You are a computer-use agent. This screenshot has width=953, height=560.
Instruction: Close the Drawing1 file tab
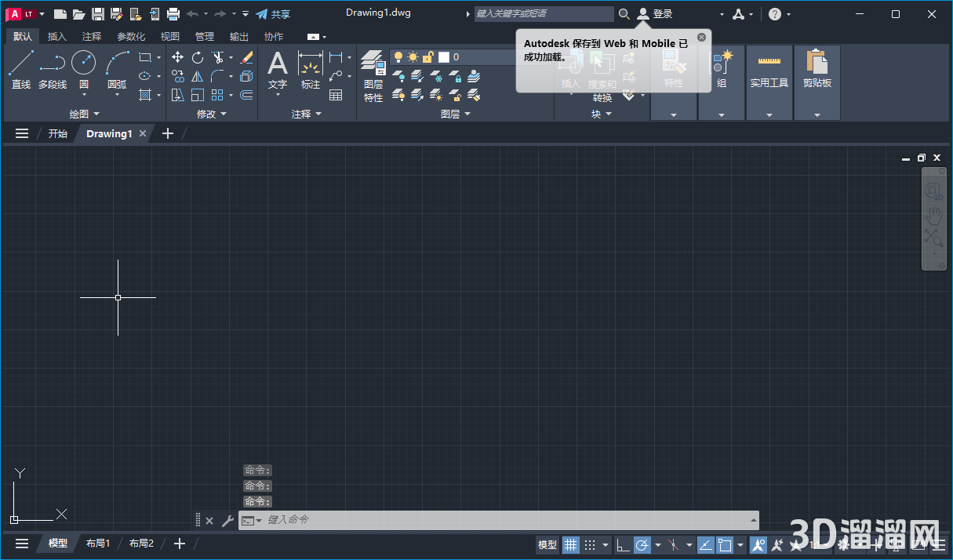[x=143, y=133]
